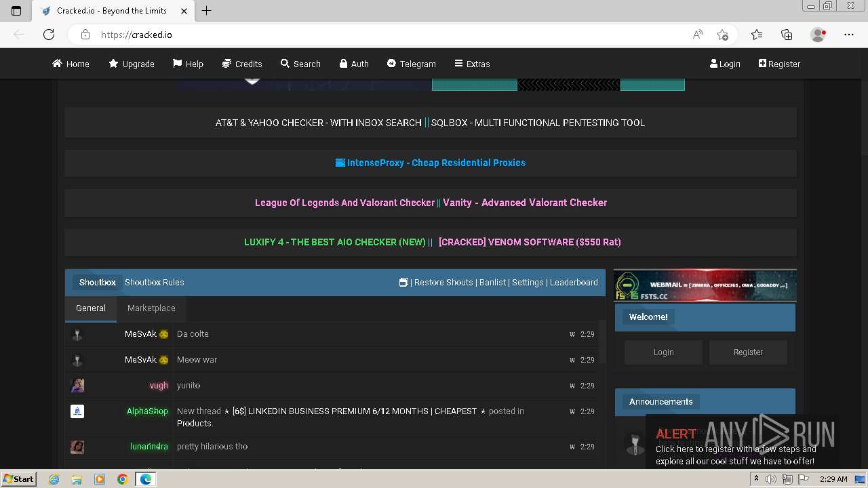Open shoutbox Leaderboard
The width and height of the screenshot is (868, 488).
pyautogui.click(x=574, y=283)
